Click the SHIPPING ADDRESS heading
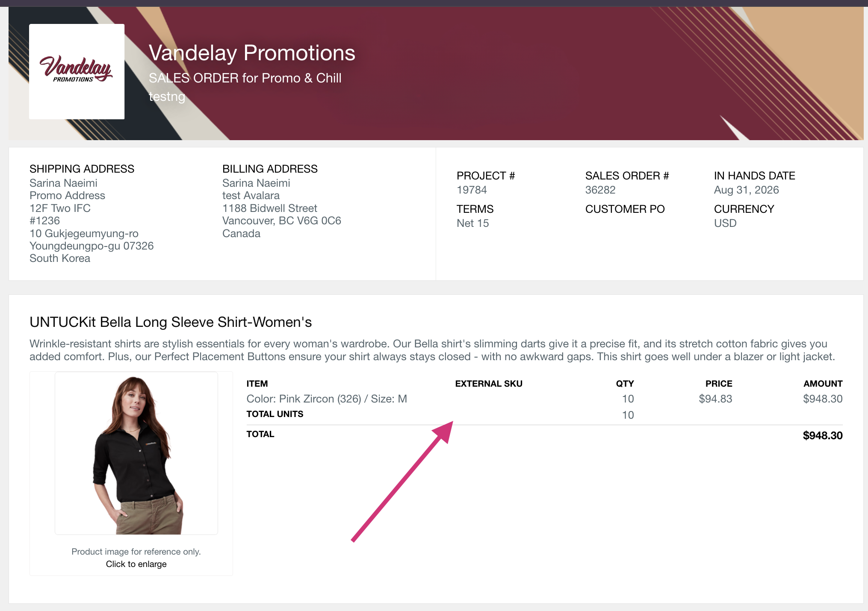Screen dimensions: 868x611 tap(82, 169)
